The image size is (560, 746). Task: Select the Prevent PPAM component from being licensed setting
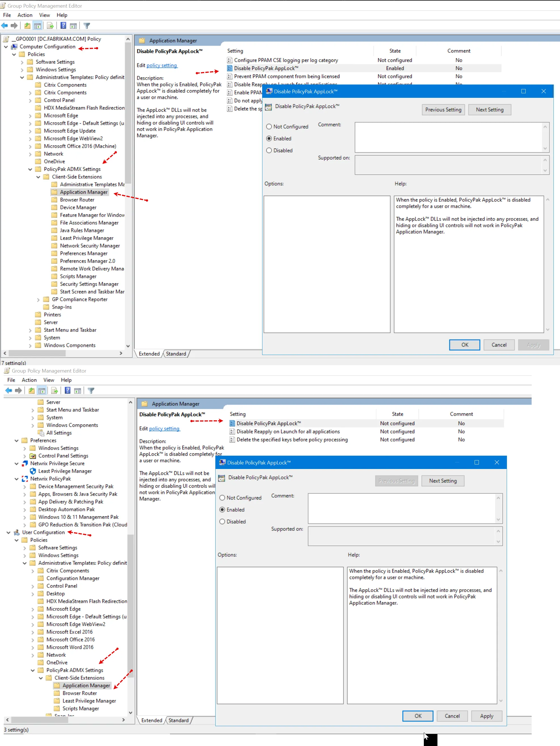287,77
